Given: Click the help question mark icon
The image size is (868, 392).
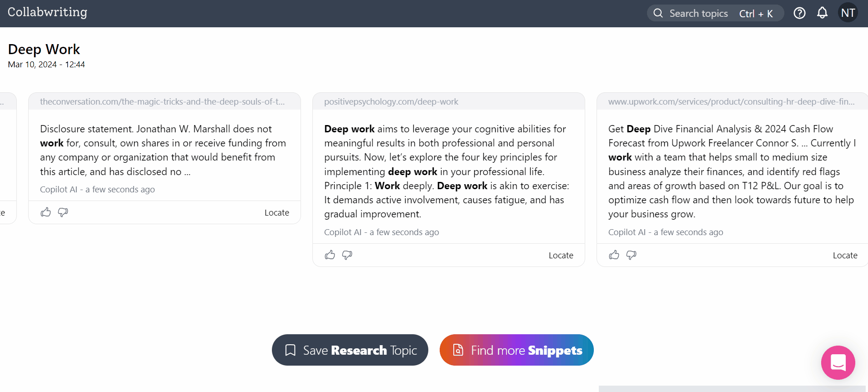Looking at the screenshot, I should (799, 13).
